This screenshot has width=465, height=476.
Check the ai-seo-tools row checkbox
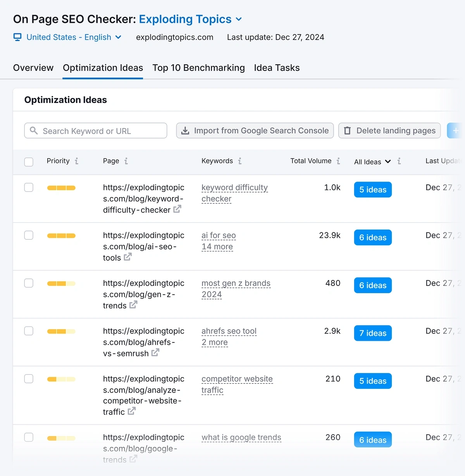(29, 235)
